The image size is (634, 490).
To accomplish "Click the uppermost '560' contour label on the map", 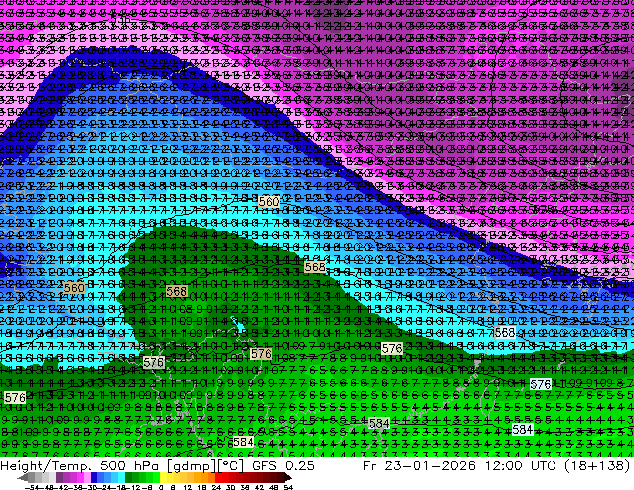I will click(x=269, y=201).
